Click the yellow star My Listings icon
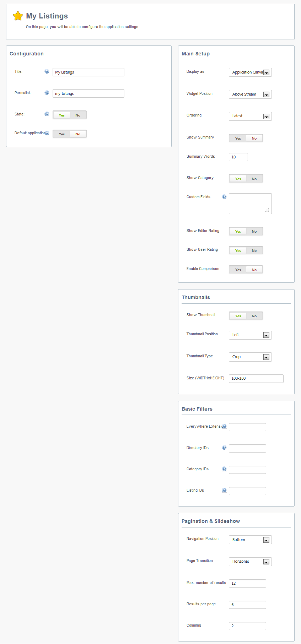 (18, 16)
